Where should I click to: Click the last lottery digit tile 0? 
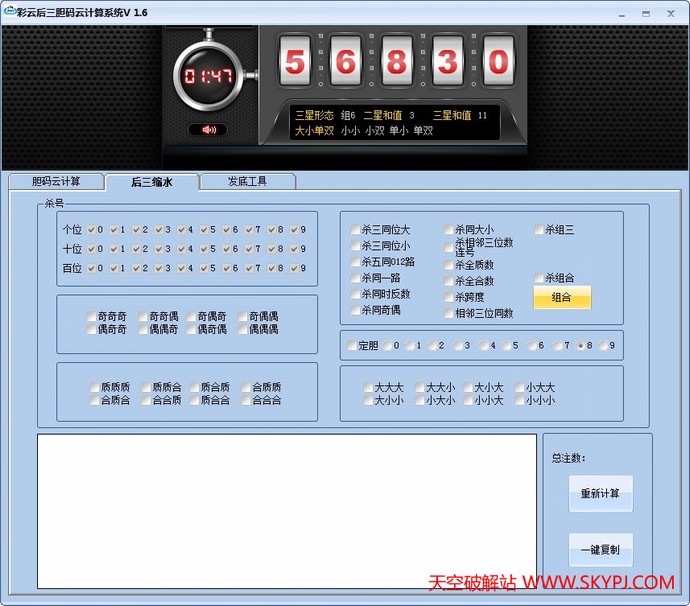tap(497, 63)
